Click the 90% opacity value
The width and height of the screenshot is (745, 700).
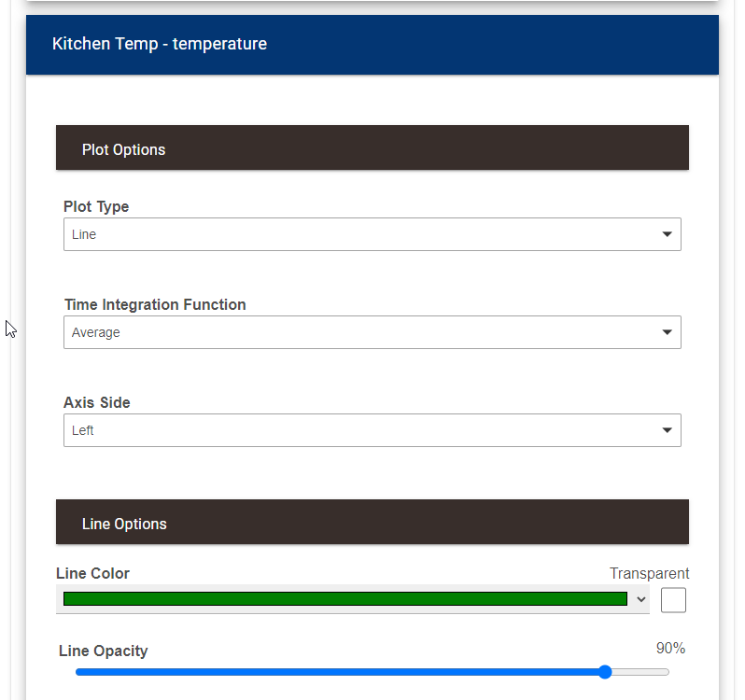670,649
